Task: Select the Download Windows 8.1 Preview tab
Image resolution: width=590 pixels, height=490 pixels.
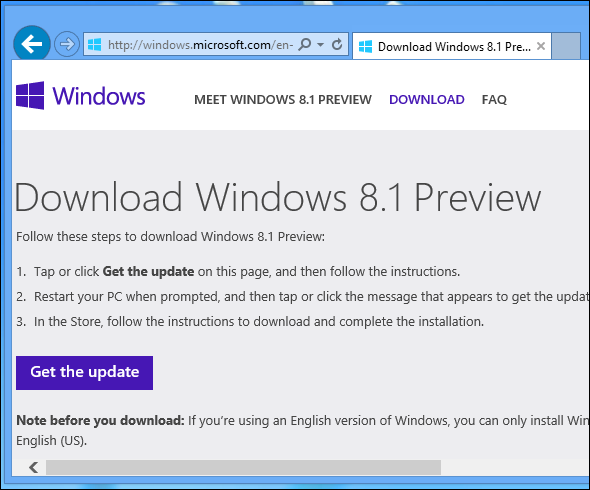Action: pos(452,46)
